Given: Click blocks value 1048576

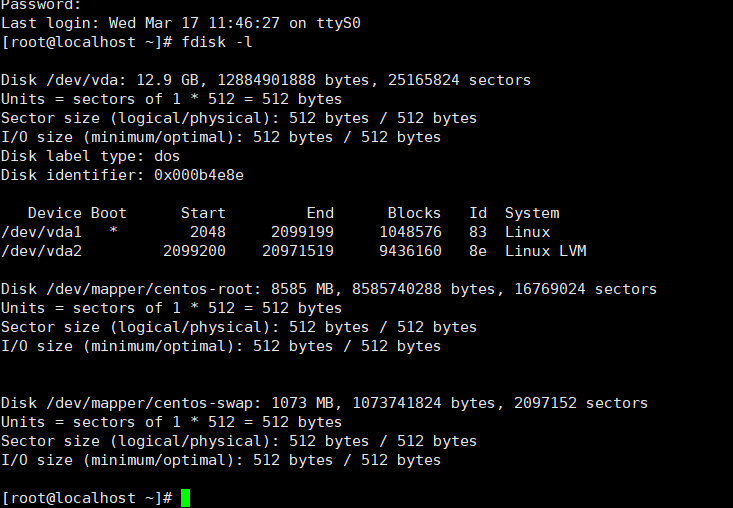Looking at the screenshot, I should pyautogui.click(x=410, y=232).
